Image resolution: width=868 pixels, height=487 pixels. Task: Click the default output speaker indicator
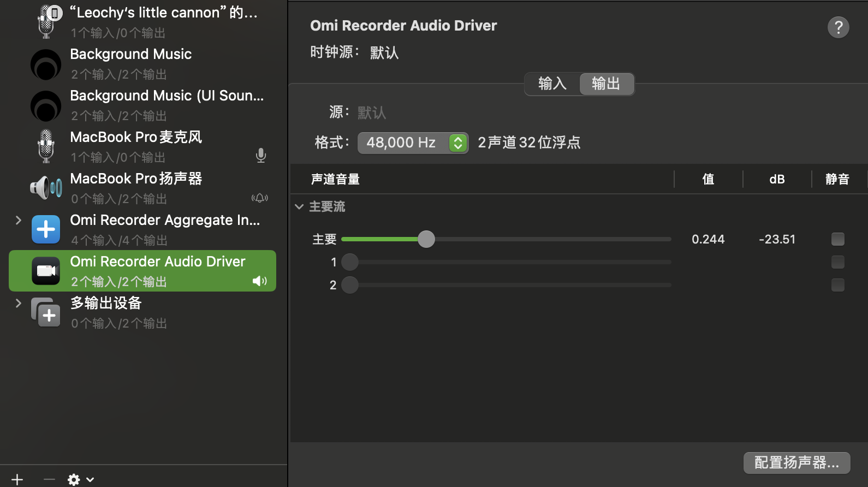tap(260, 281)
